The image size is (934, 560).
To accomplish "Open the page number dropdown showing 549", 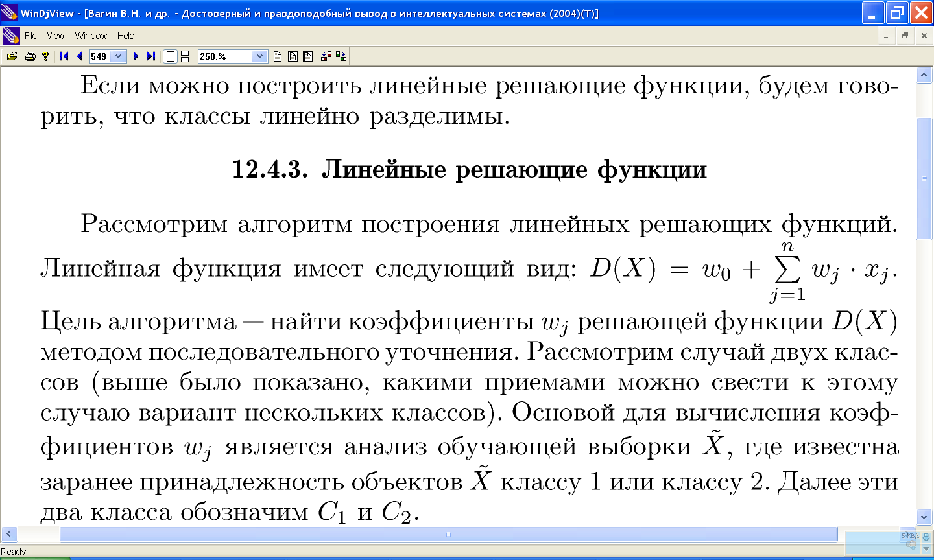I will tap(118, 56).
